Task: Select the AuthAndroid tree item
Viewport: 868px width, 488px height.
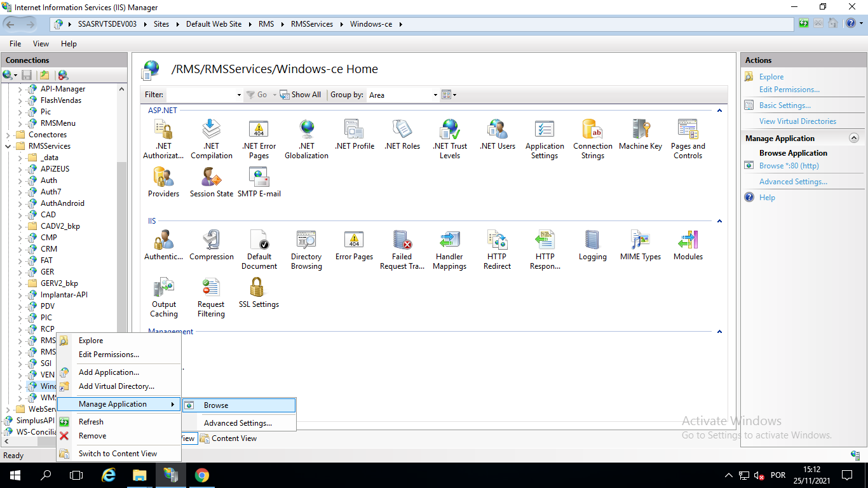Action: pos(62,203)
